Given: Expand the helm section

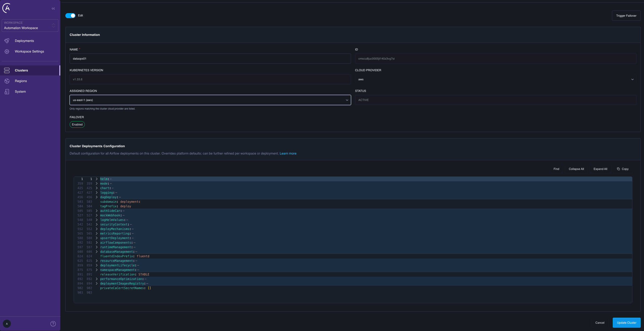Looking at the screenshot, I should (97, 179).
